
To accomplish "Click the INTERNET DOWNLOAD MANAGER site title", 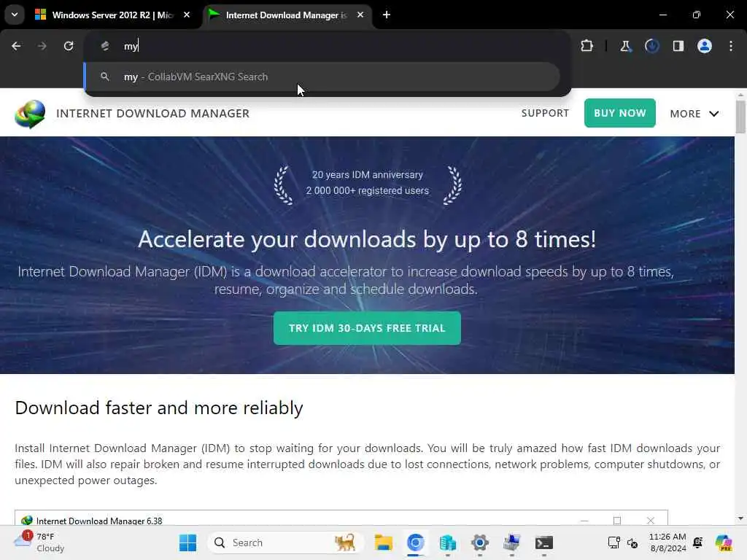I will coord(152,113).
